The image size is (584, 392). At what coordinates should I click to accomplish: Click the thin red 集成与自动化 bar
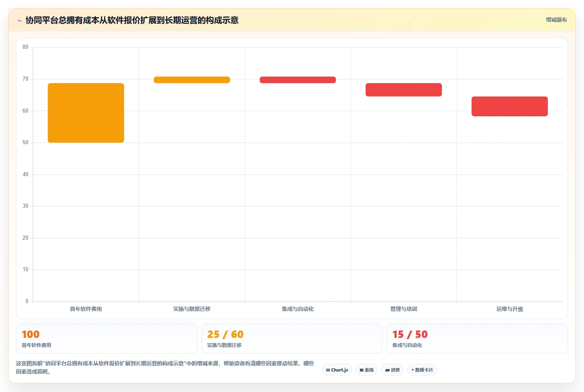coord(298,80)
